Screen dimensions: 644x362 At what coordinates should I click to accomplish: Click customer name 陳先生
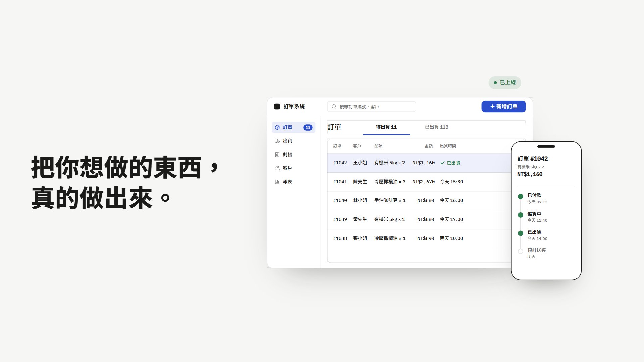point(360,182)
